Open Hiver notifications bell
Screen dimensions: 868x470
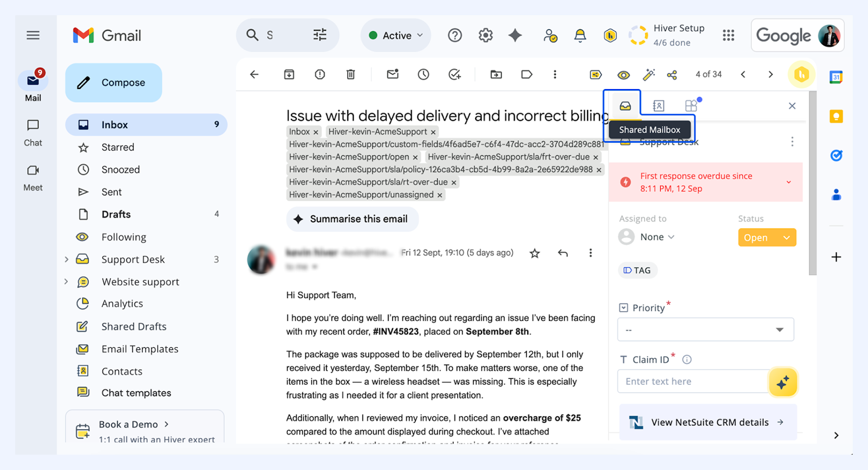[580, 35]
